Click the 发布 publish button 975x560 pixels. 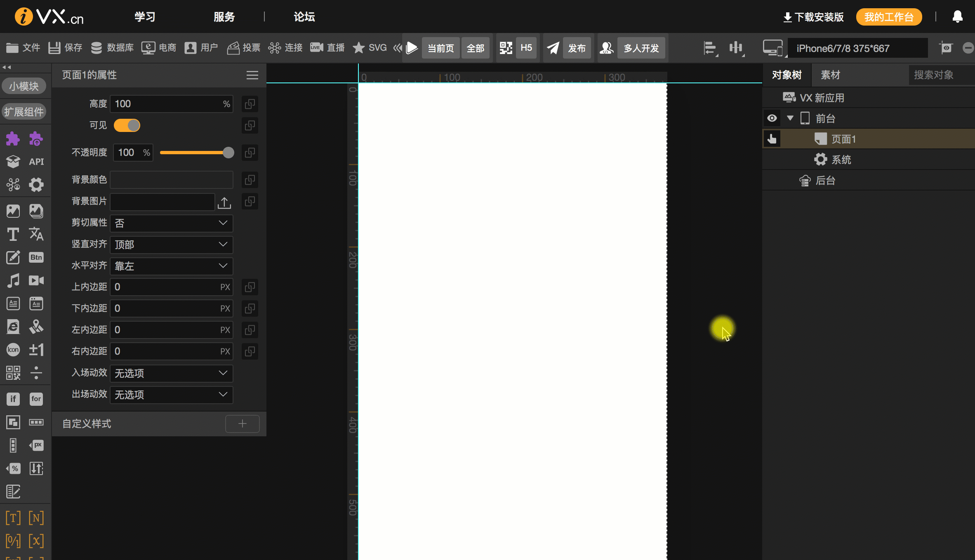576,48
